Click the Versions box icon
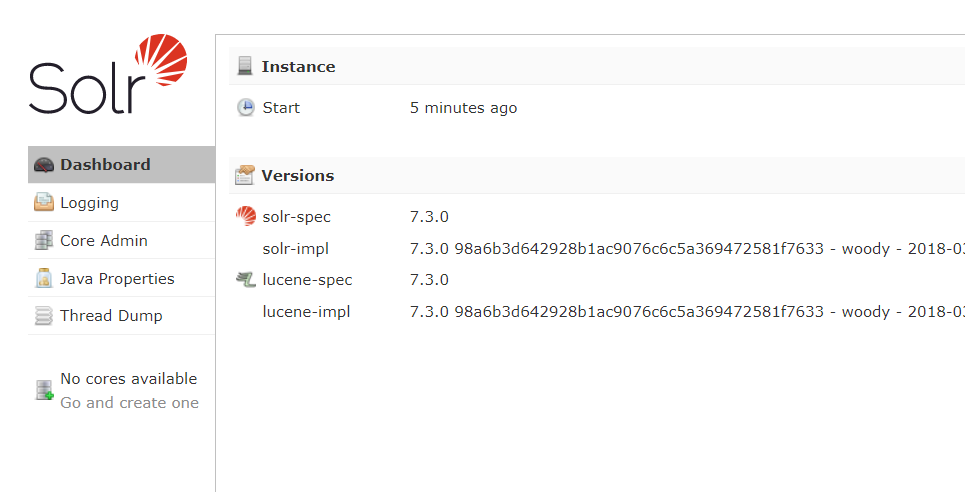 point(245,176)
